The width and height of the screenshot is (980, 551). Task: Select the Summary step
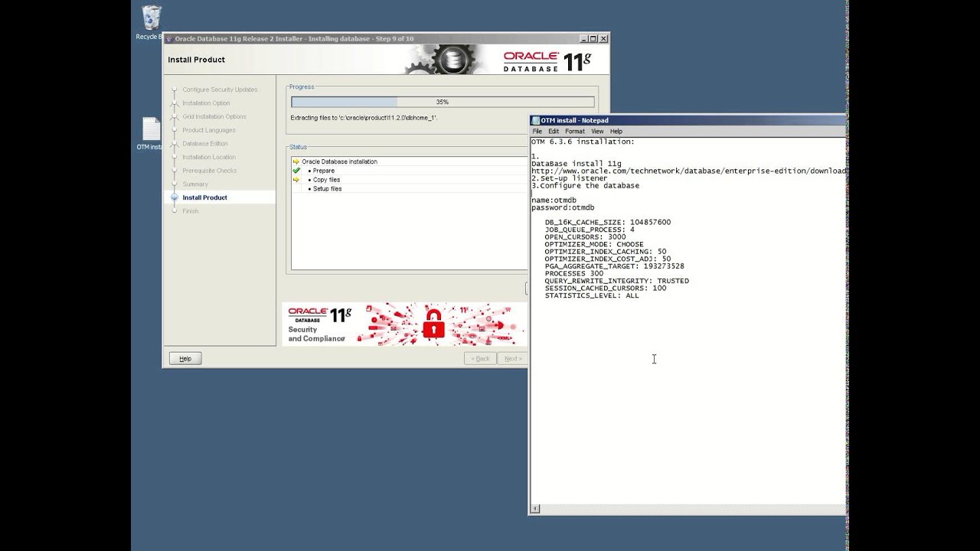pos(195,184)
